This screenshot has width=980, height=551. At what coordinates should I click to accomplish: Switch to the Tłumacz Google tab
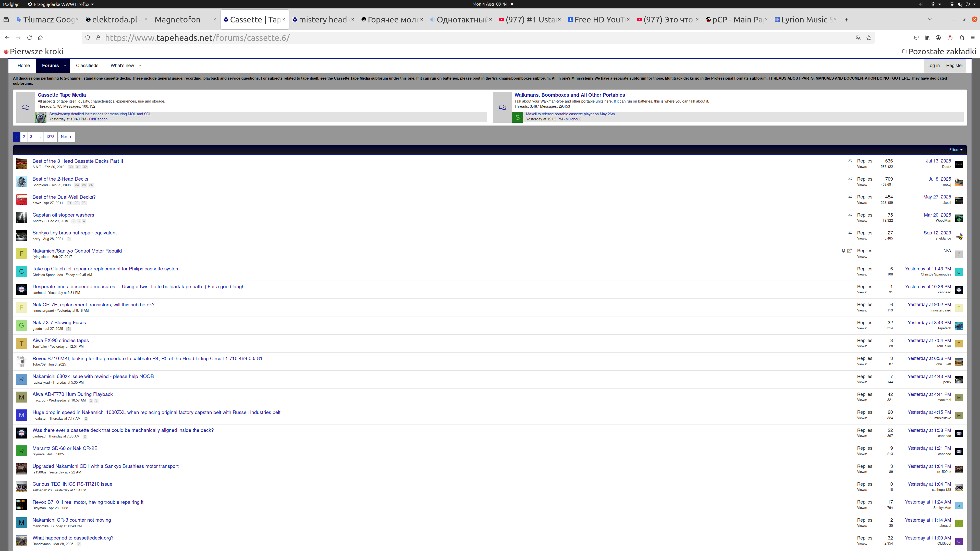pyautogui.click(x=47, y=19)
